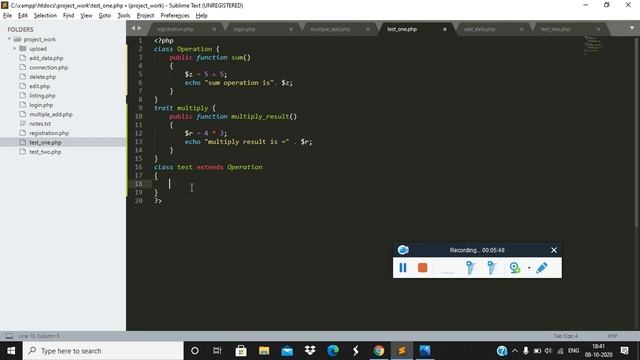Change PHP syntax in status bar
640x360 pixels.
[612, 336]
